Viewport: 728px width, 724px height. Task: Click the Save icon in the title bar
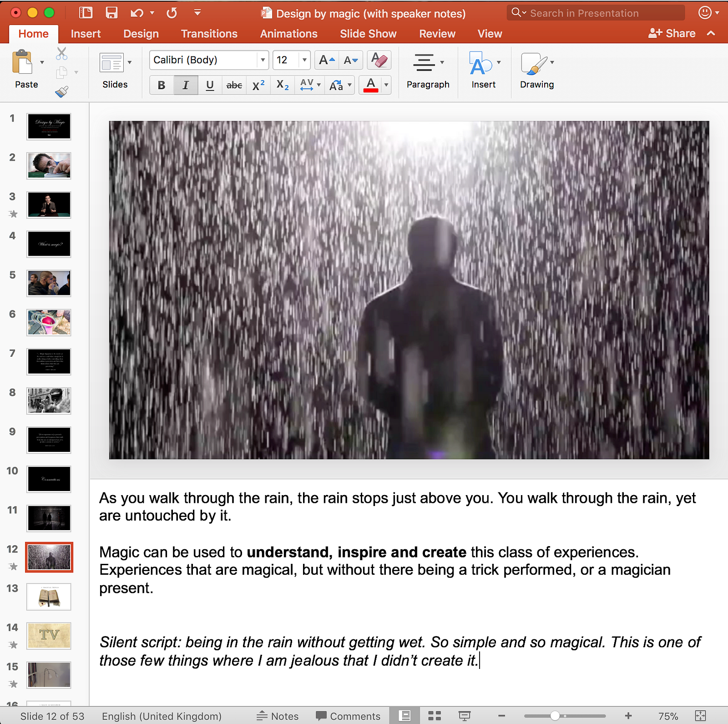coord(111,13)
